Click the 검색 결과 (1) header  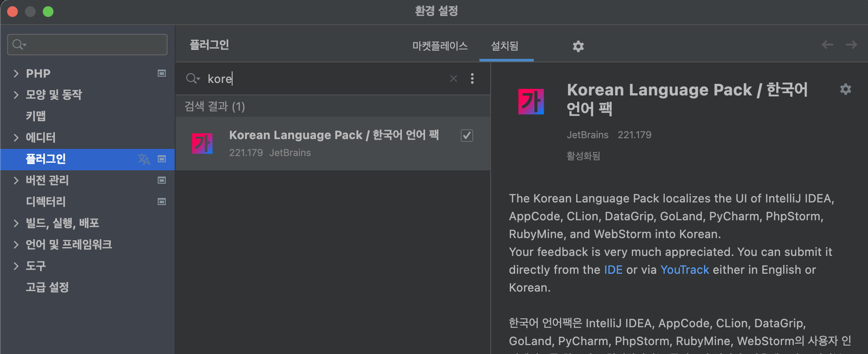tap(215, 106)
